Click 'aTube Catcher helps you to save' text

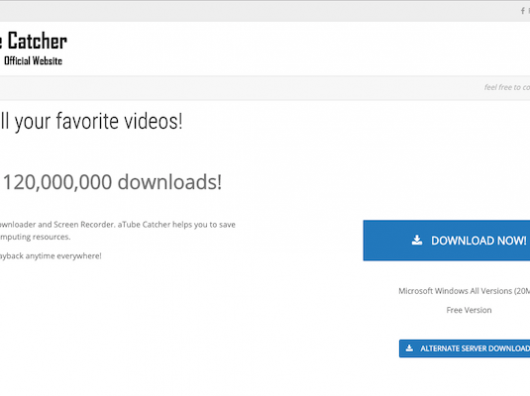(176, 225)
